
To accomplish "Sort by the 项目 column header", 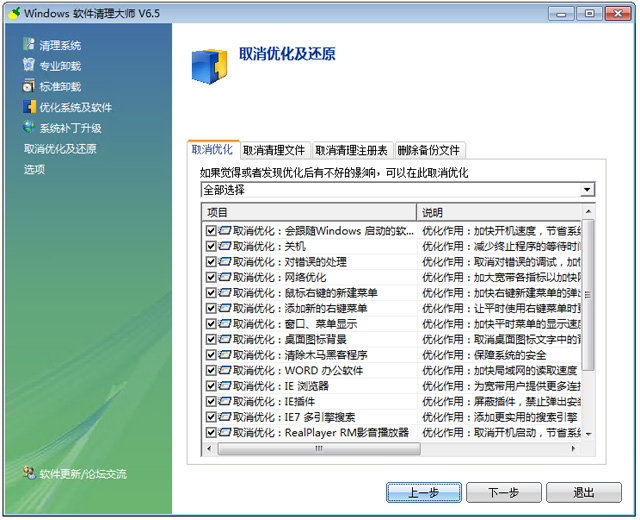I will point(309,212).
